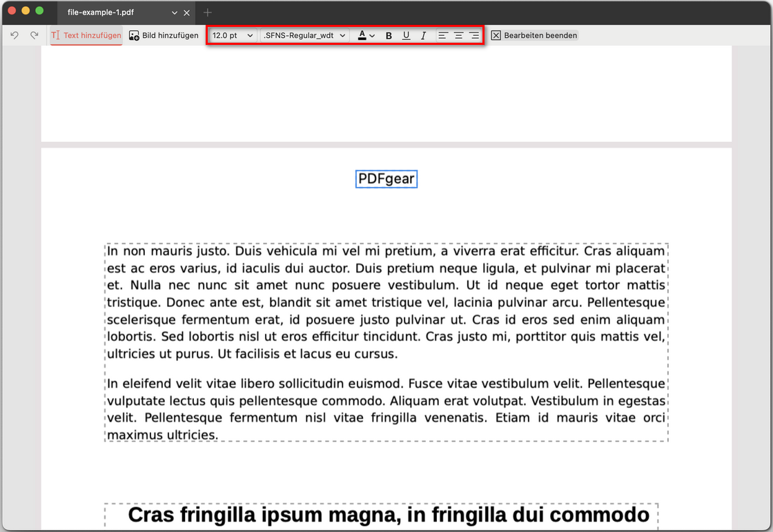The height and width of the screenshot is (532, 773).
Task: Click Text hinzufügen button
Action: pyautogui.click(x=86, y=35)
